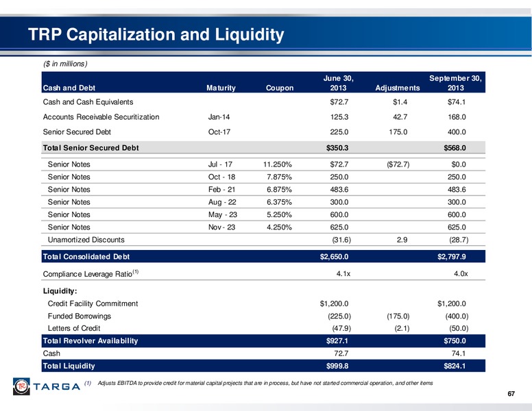Click "$74.1" in the Cash and Cash Equivalents row
This screenshot has width=532, height=411.
[457, 102]
